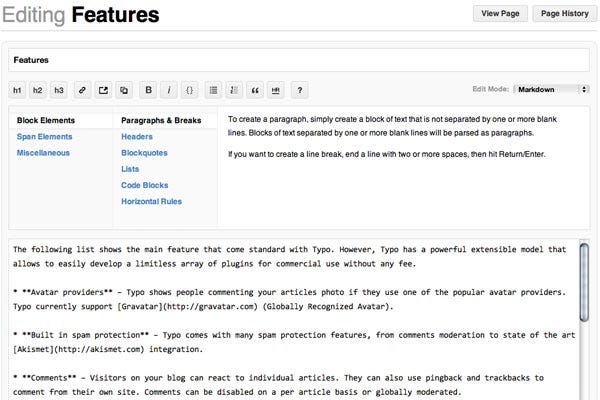Open the Lists help topic
The image size is (600, 400).
coord(130,169)
